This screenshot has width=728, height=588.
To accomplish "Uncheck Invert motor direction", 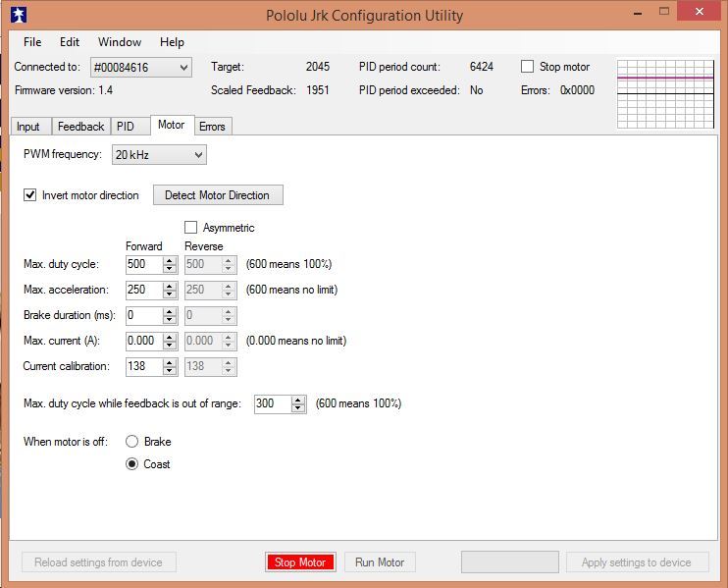I will (30, 195).
